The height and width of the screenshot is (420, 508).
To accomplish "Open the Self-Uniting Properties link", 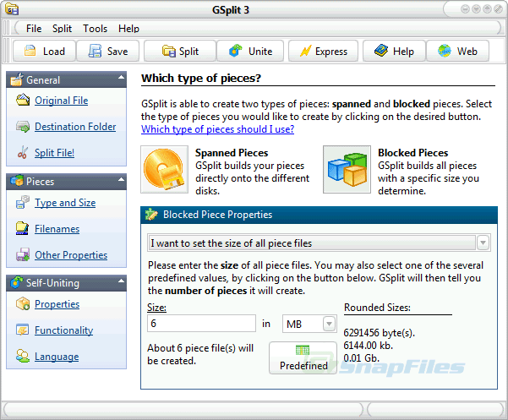I will tap(57, 304).
